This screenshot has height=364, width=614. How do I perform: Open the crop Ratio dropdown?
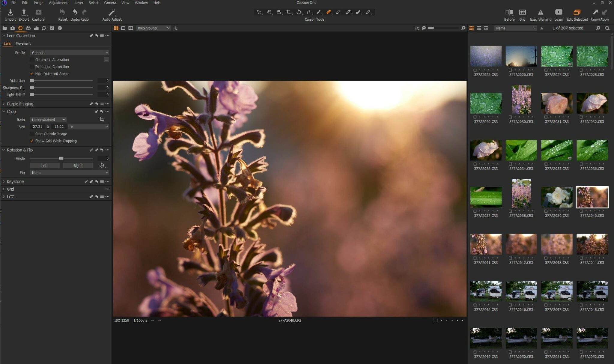47,119
